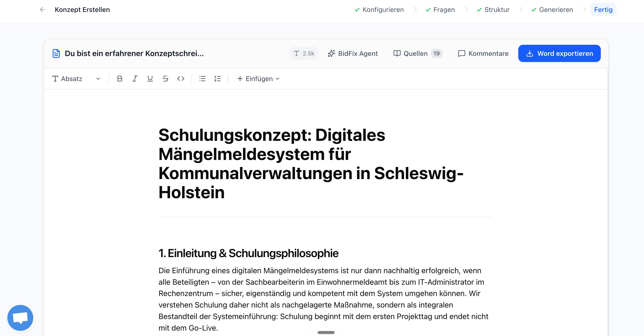This screenshot has height=336, width=644.
Task: Toggle italic formatting
Action: pos(135,78)
